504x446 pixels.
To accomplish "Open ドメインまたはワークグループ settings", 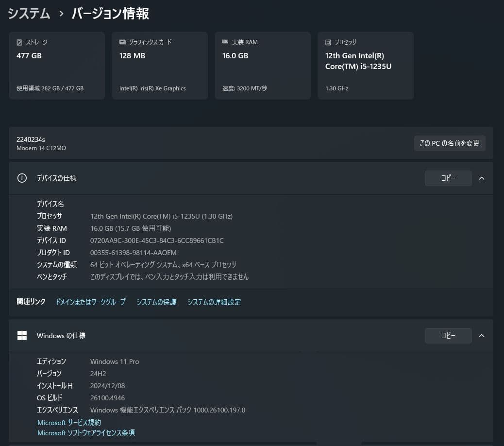I will pos(90,302).
